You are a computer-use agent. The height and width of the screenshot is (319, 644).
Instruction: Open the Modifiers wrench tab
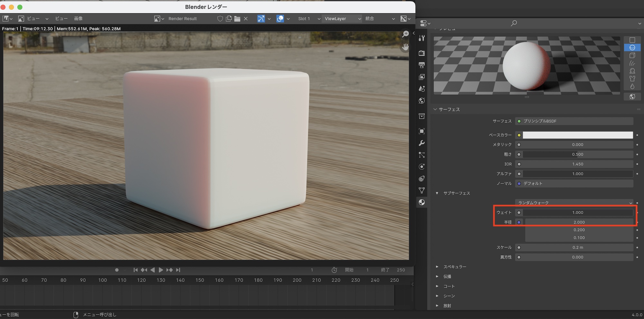point(421,143)
